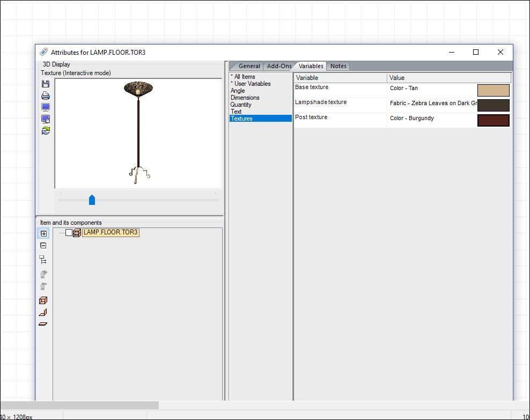
Task: Click the flat panel icon
Action: click(43, 324)
